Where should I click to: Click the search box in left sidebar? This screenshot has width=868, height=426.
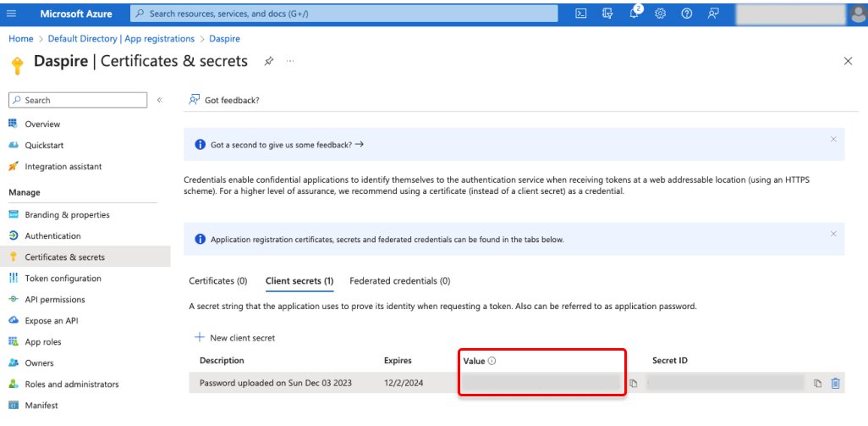[78, 100]
